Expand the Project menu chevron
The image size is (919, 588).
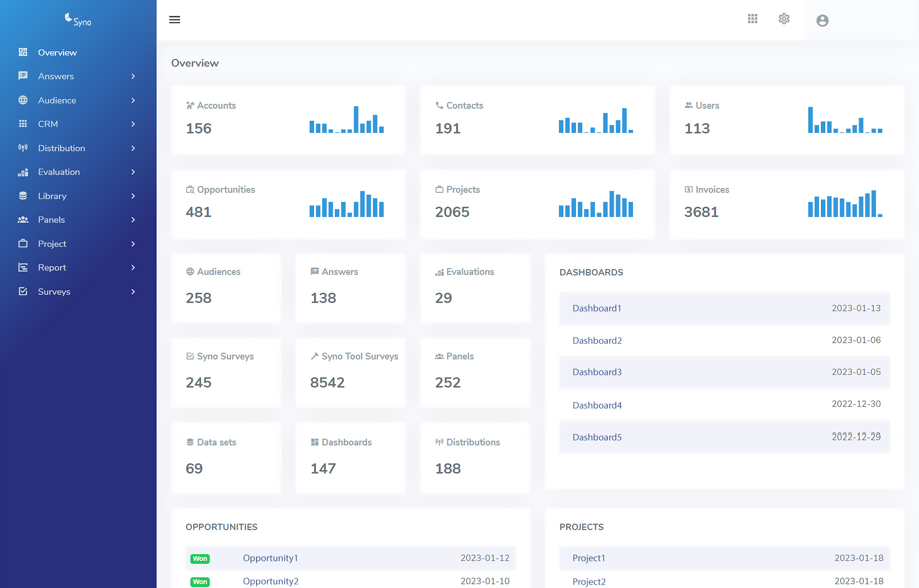[x=133, y=244]
